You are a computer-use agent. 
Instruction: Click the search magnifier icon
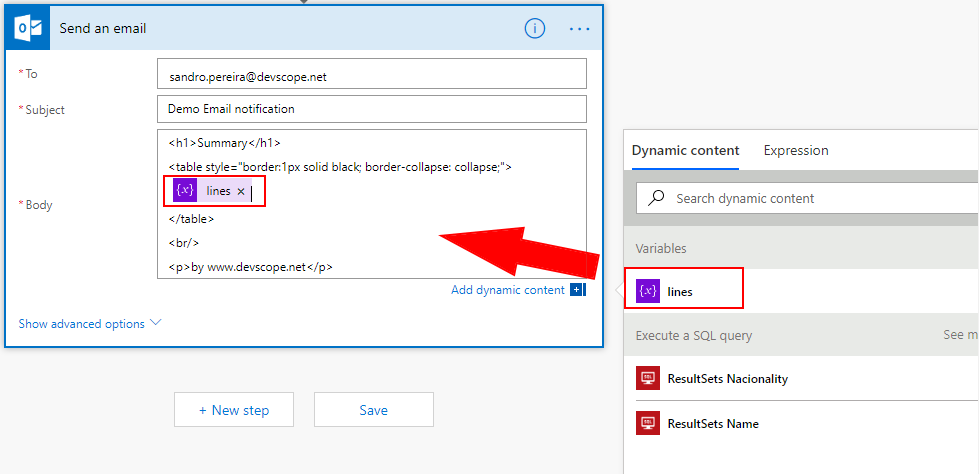(x=657, y=198)
